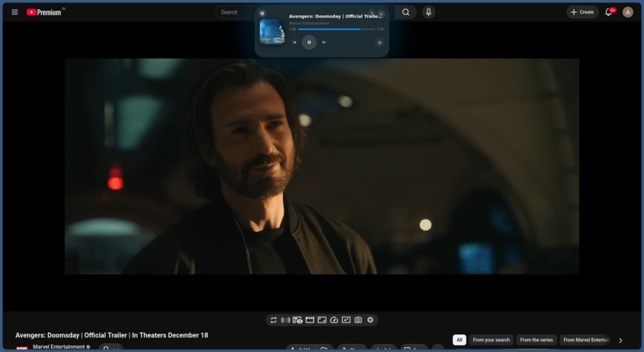This screenshot has width=644, height=352.
Task: Focus the Search input field
Action: [237, 12]
